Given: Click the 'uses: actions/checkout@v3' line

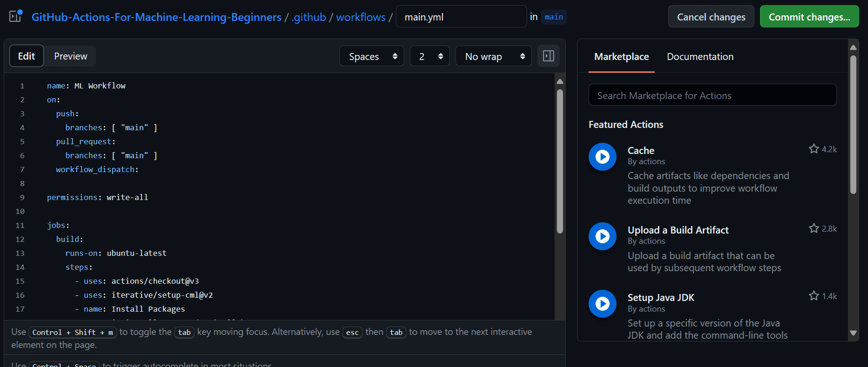Looking at the screenshot, I should (x=137, y=281).
